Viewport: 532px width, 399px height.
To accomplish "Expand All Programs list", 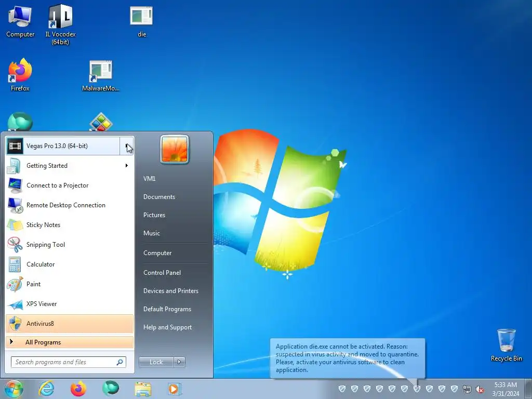I will pos(70,342).
